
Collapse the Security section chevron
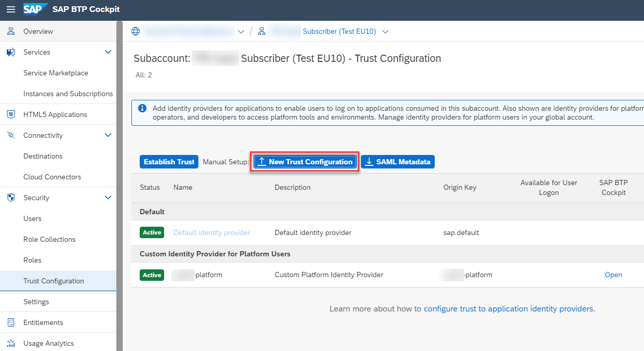tap(108, 198)
